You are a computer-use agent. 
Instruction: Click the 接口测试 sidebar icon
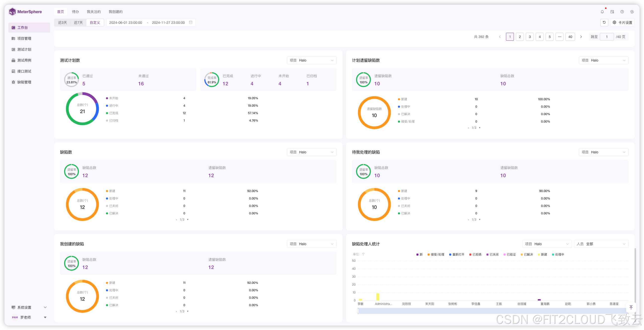[13, 71]
